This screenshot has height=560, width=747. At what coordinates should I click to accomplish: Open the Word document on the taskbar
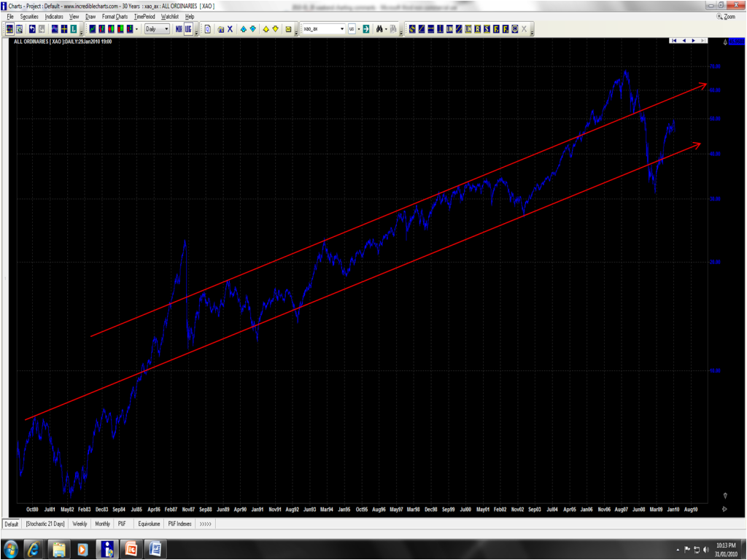pyautogui.click(x=155, y=550)
